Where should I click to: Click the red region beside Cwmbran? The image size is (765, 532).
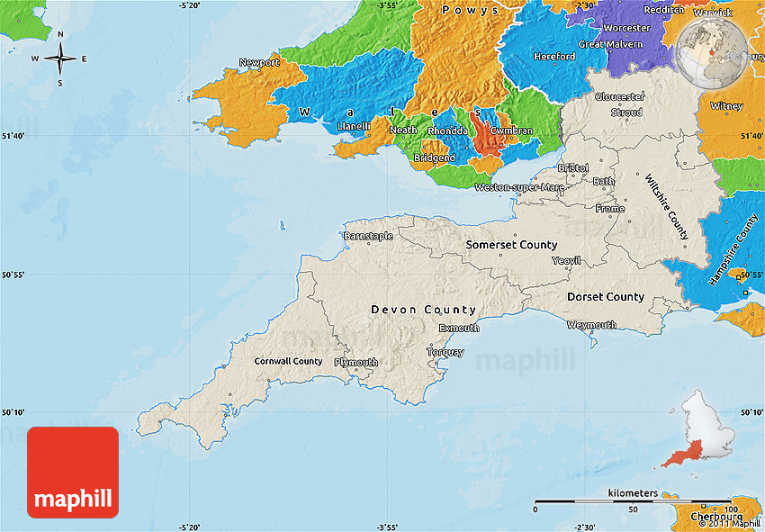coord(487,140)
